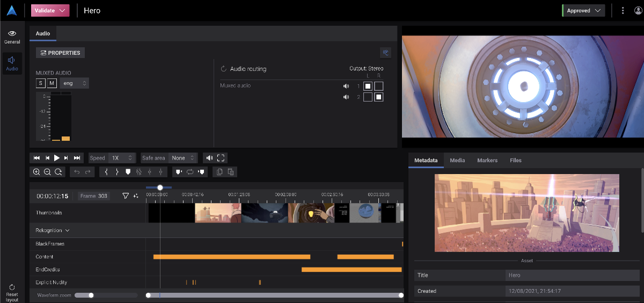Switch to the Media tab
The image size is (644, 303).
click(x=457, y=160)
